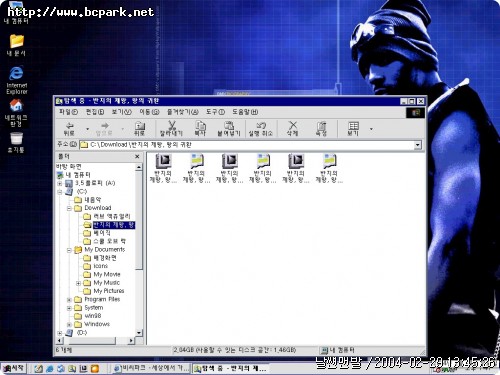Select the 스쿨 오브 락 folder
Image resolution: width=500 pixels, height=375 pixels.
[x=105, y=241]
